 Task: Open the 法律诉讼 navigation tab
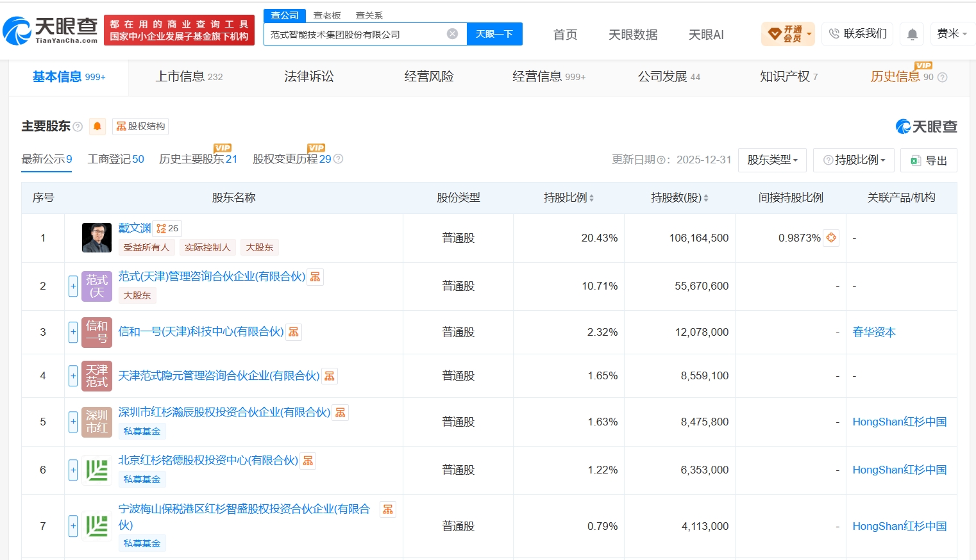(309, 77)
